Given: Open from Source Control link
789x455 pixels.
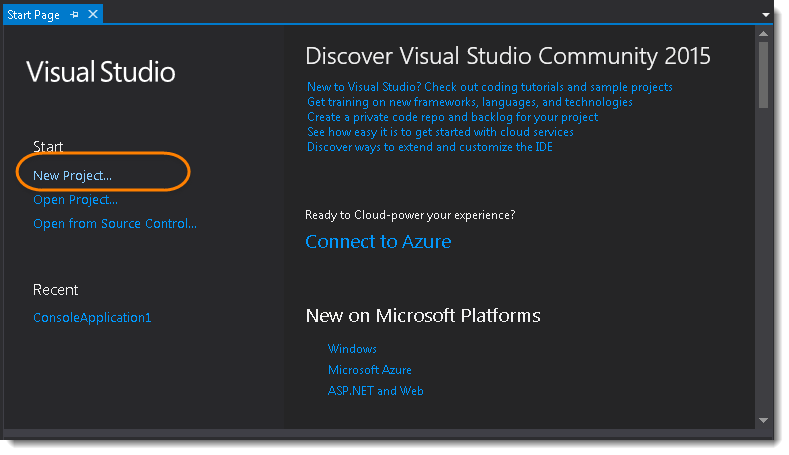Looking at the screenshot, I should pos(114,223).
